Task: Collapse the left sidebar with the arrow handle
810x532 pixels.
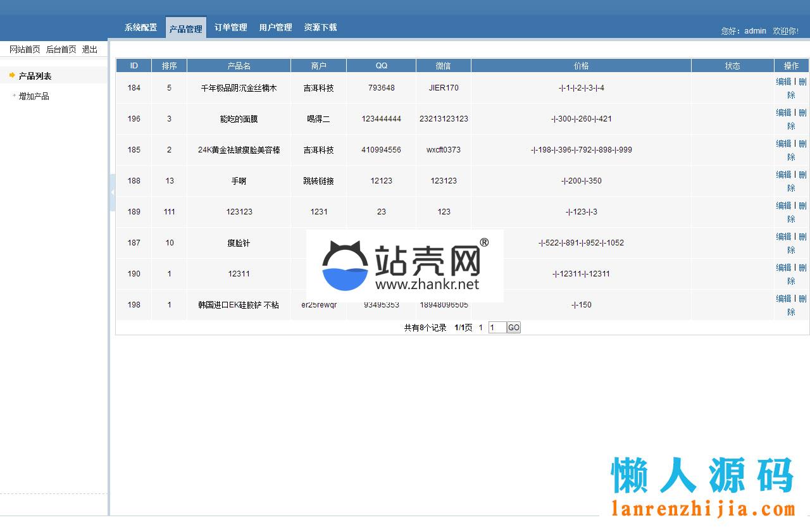Action: click(x=112, y=192)
